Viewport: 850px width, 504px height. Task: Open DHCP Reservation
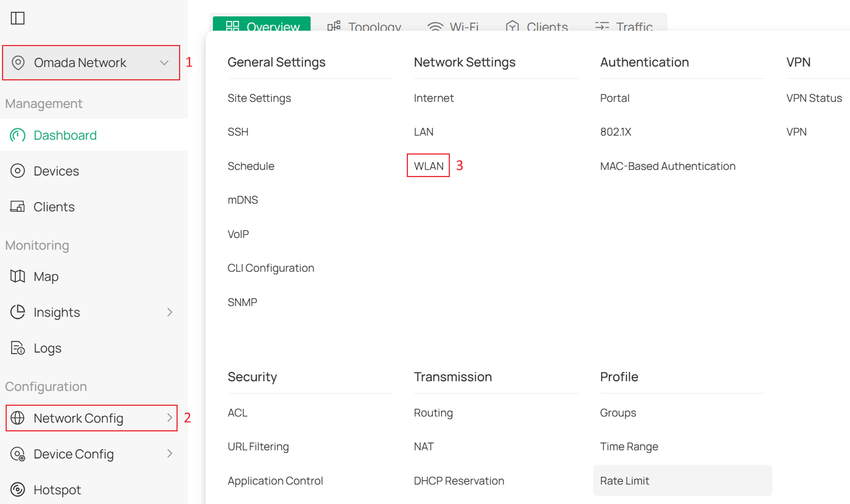pos(459,480)
